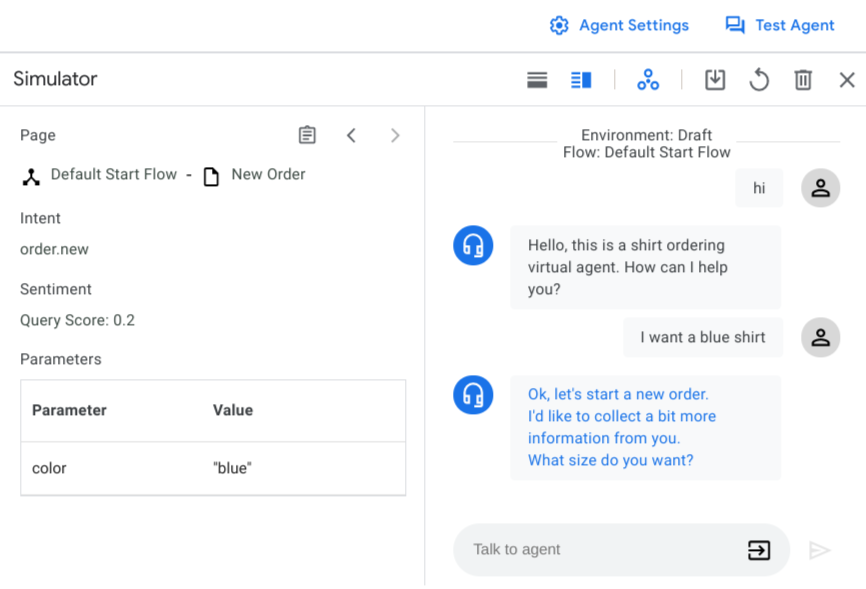Reset the conversation with undo icon

[759, 80]
